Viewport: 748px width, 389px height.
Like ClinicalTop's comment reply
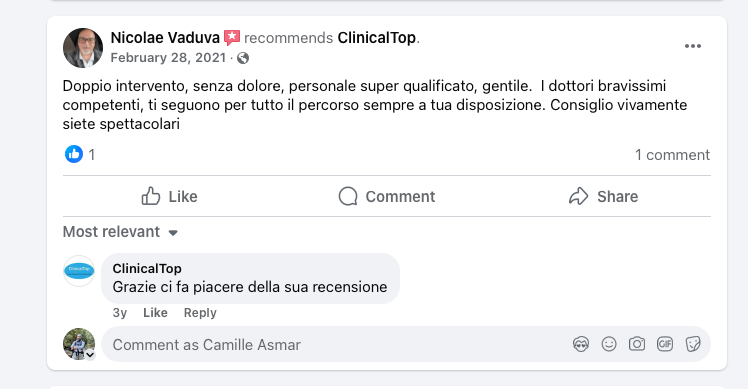click(156, 313)
